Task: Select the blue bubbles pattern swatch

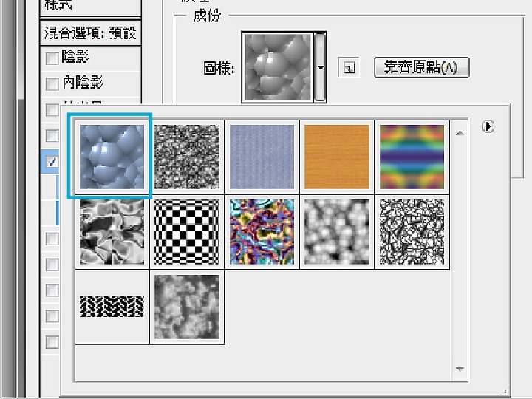Action: [x=112, y=157]
